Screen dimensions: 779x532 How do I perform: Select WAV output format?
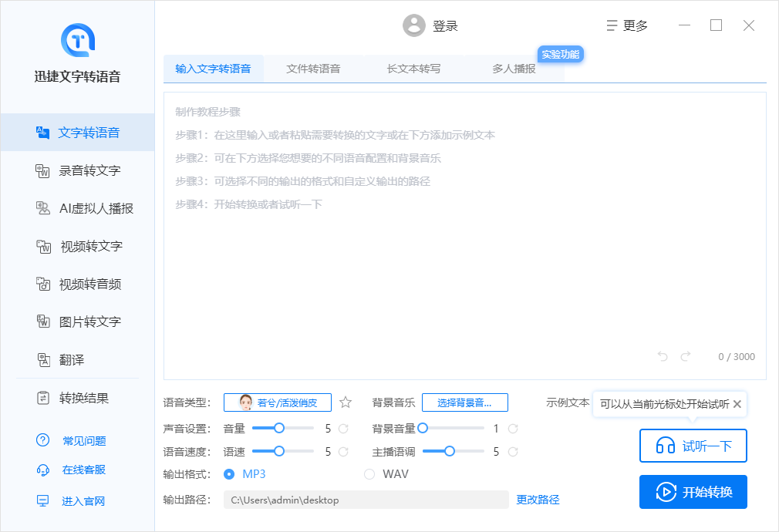[386, 474]
